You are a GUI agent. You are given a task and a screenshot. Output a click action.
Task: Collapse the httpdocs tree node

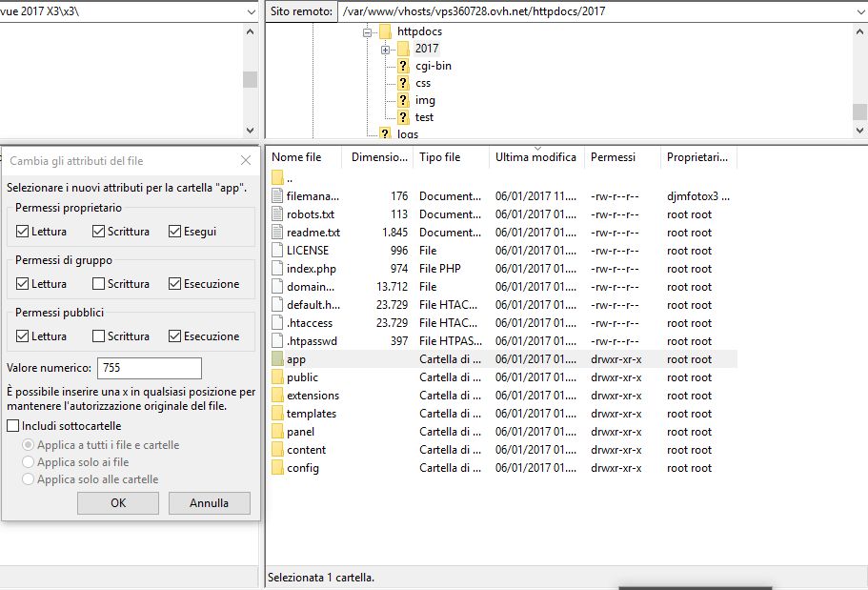367,32
